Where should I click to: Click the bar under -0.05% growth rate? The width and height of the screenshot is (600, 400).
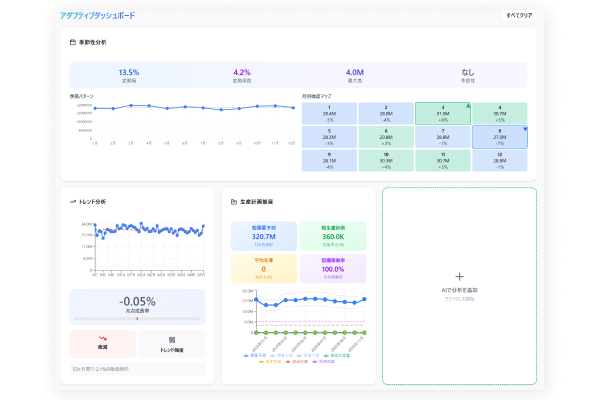(x=137, y=319)
